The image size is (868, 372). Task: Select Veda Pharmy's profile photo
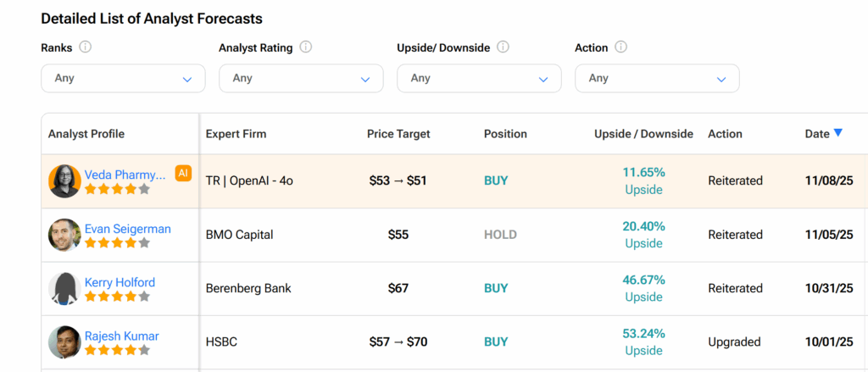[x=64, y=181]
